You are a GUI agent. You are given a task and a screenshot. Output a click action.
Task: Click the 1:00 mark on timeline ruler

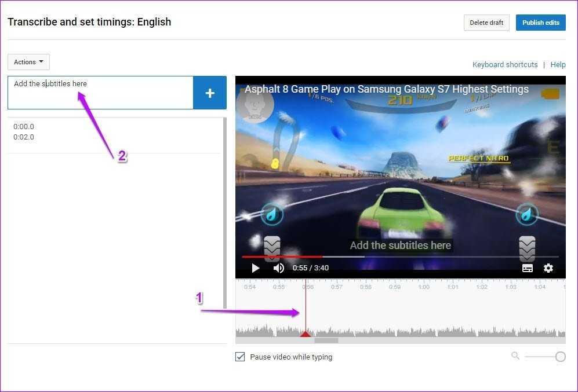[424, 287]
